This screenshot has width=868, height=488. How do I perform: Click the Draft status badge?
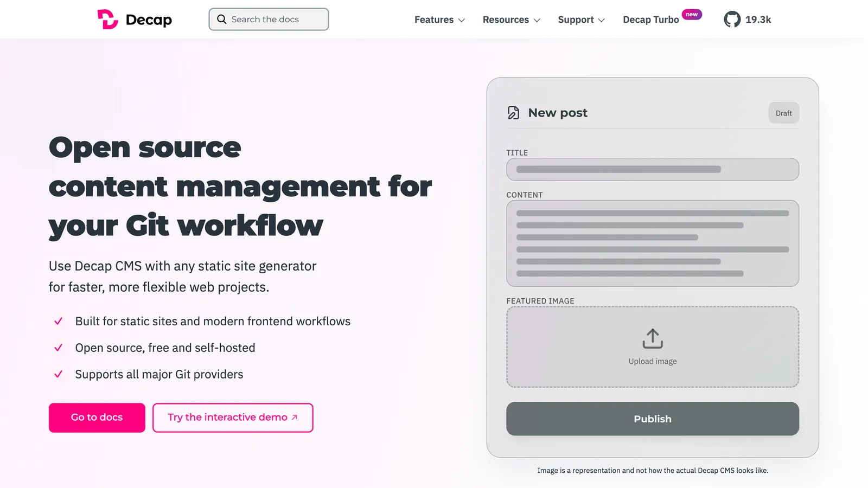point(784,113)
